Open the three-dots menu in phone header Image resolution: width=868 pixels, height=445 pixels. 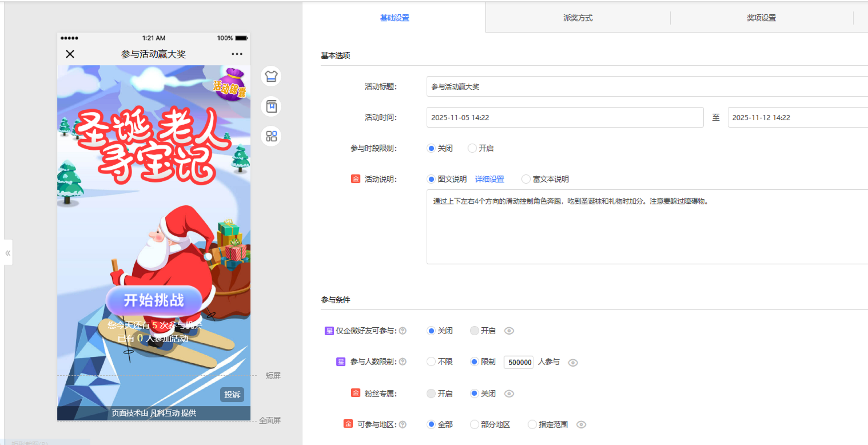click(x=237, y=54)
